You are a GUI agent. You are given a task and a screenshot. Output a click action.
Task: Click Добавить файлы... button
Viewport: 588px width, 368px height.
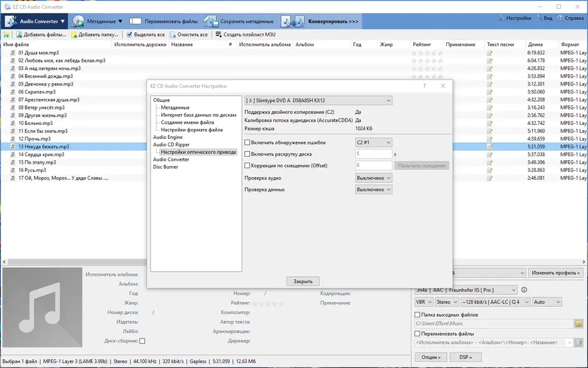coord(41,35)
